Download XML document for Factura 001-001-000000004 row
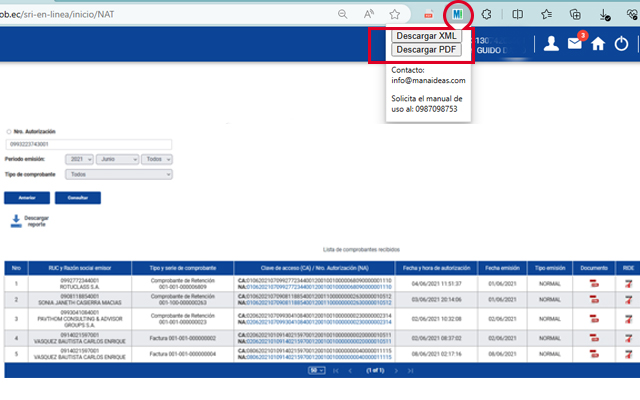Image resolution: width=640 pixels, height=400 pixels. click(x=594, y=354)
